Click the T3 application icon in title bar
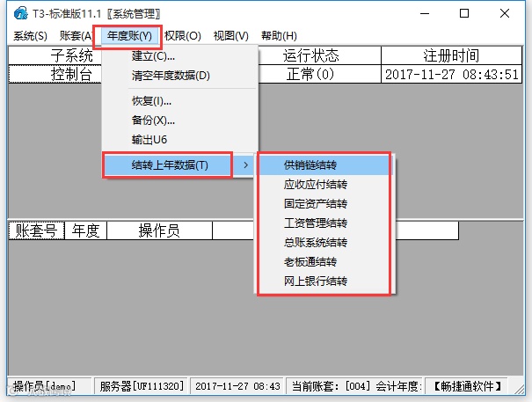This screenshot has width=532, height=402. [x=20, y=13]
